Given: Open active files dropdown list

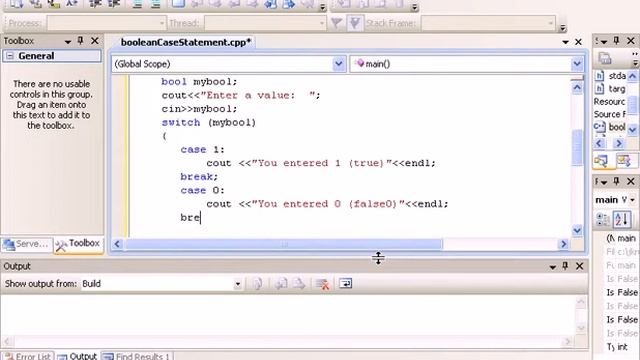Looking at the screenshot, I should click(565, 42).
